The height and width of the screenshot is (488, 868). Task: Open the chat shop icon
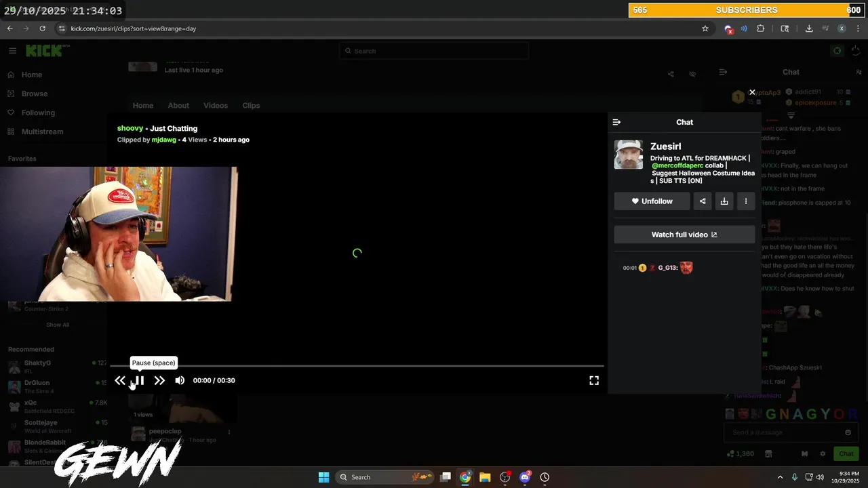(x=768, y=454)
